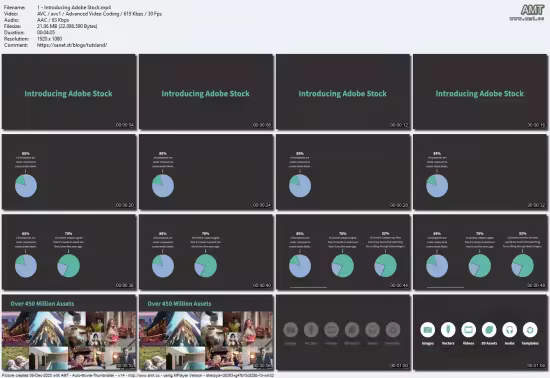Open the thumbnail stamped 00:00:04

click(69, 92)
